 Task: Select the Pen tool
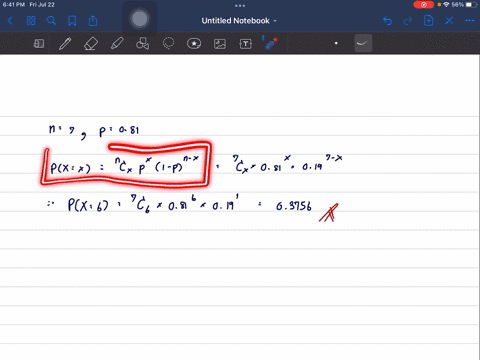pyautogui.click(x=65, y=43)
